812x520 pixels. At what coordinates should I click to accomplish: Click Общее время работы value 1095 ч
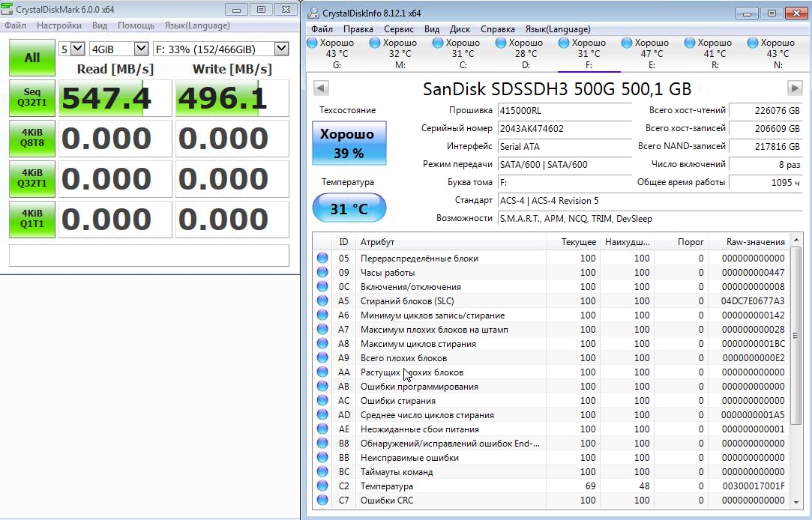(x=766, y=182)
